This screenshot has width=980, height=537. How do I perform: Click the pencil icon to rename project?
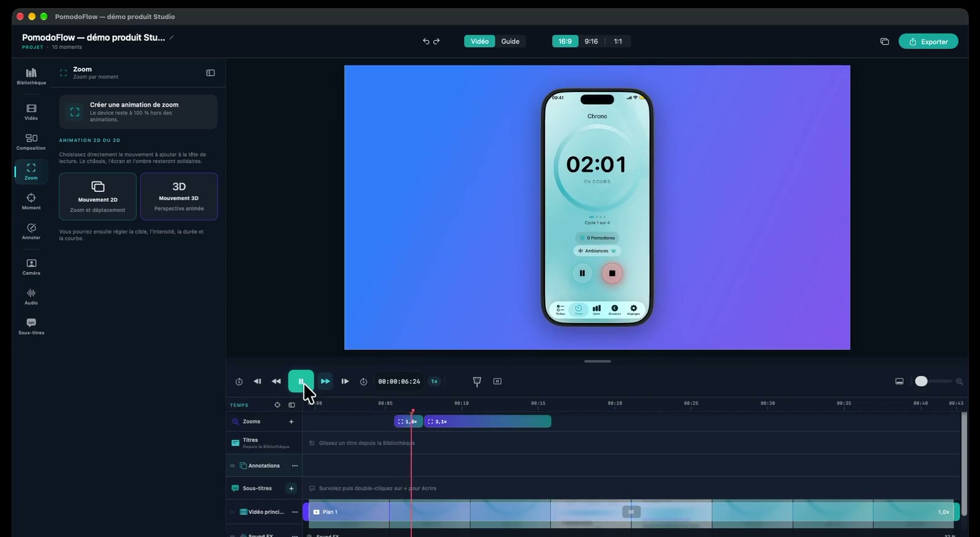171,37
